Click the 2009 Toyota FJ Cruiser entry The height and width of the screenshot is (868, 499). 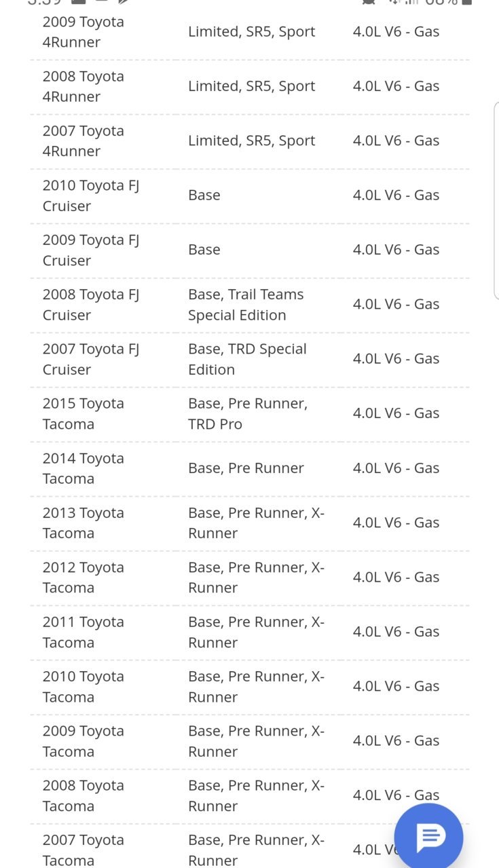pos(249,250)
